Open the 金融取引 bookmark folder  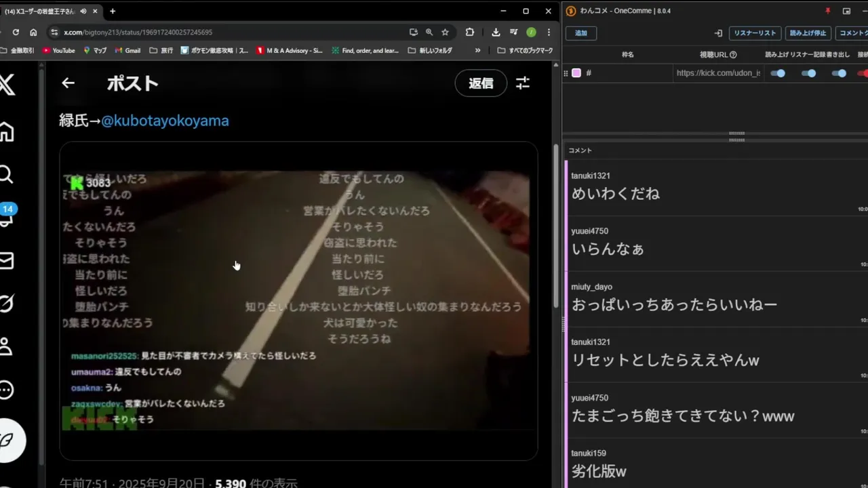(18, 50)
